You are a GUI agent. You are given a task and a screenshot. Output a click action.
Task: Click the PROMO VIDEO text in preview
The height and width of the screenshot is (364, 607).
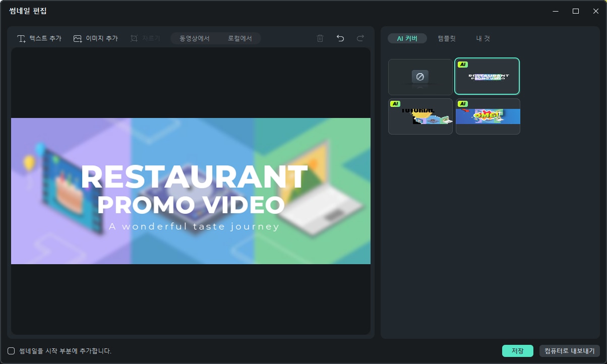tap(191, 205)
